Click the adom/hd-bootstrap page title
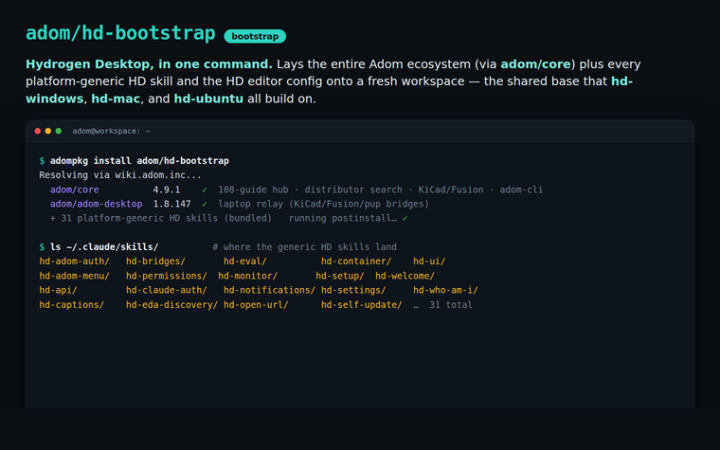The image size is (720, 450). (x=120, y=34)
